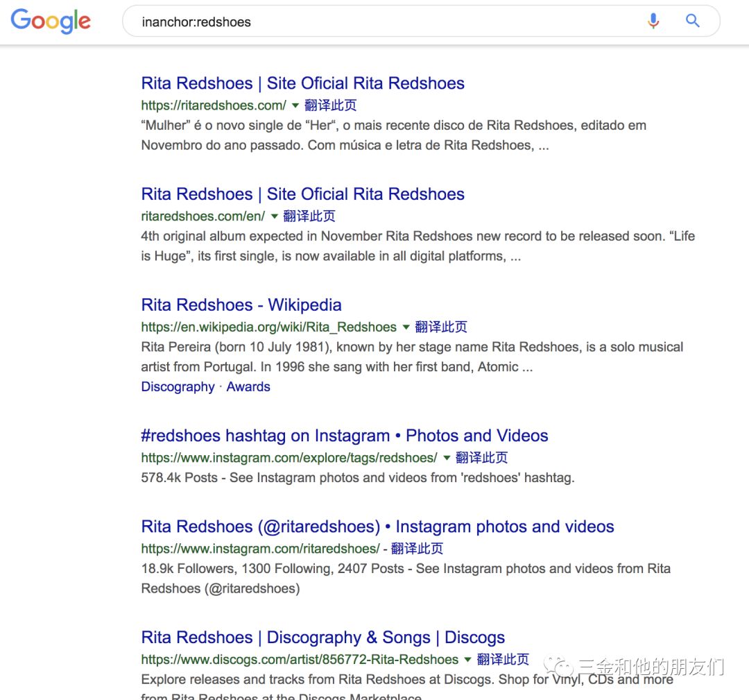Open Rita Redshoes - Wikipedia result
Viewport: 749px width, 700px height.
click(241, 305)
